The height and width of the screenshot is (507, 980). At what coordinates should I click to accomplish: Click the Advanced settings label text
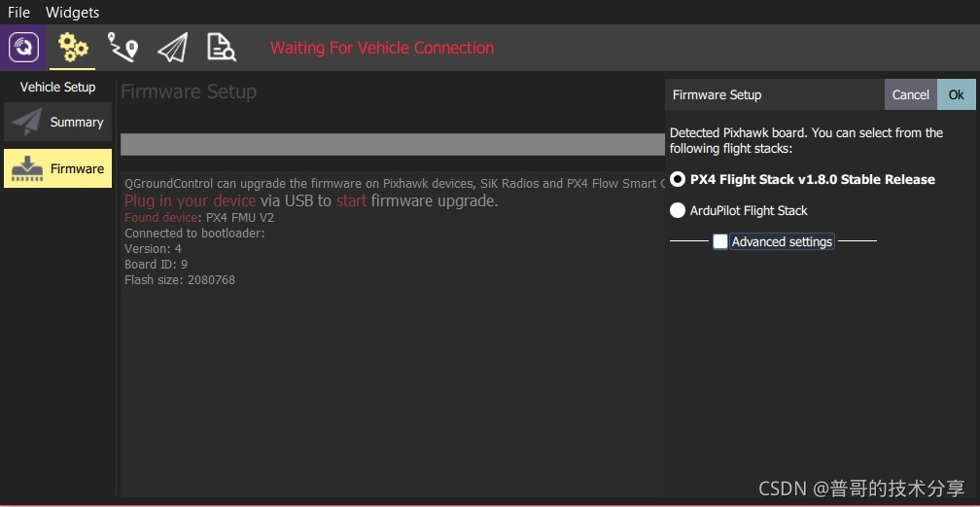pyautogui.click(x=782, y=241)
